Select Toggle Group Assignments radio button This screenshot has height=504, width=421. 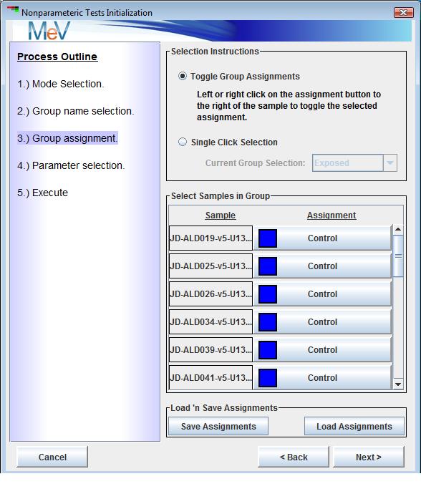coord(183,76)
